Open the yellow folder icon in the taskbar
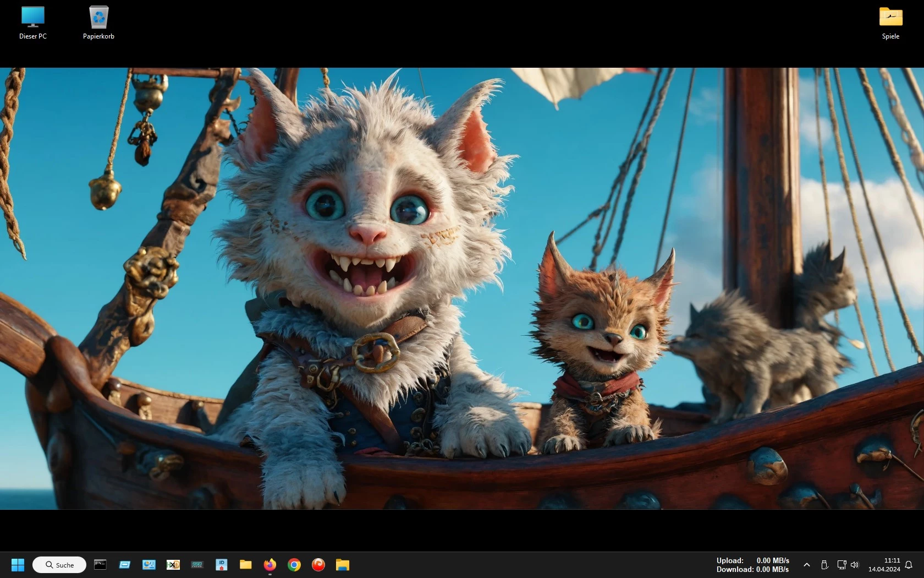 [246, 564]
